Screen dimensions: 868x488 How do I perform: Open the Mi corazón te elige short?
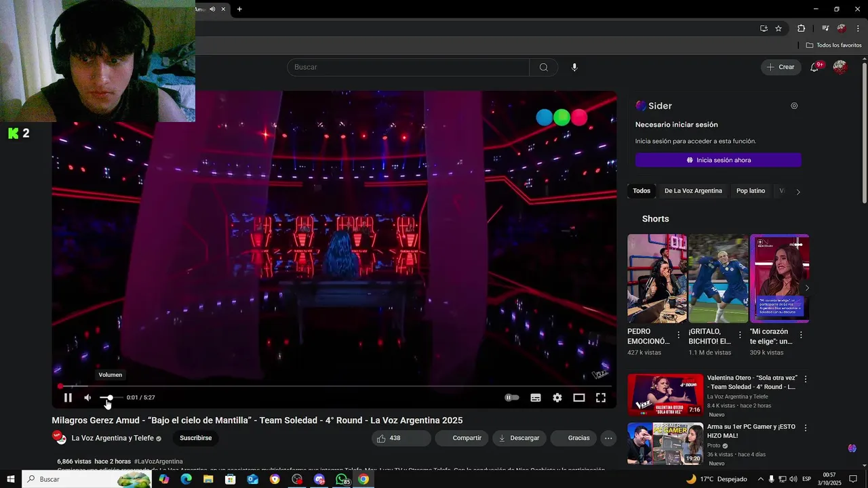(779, 279)
